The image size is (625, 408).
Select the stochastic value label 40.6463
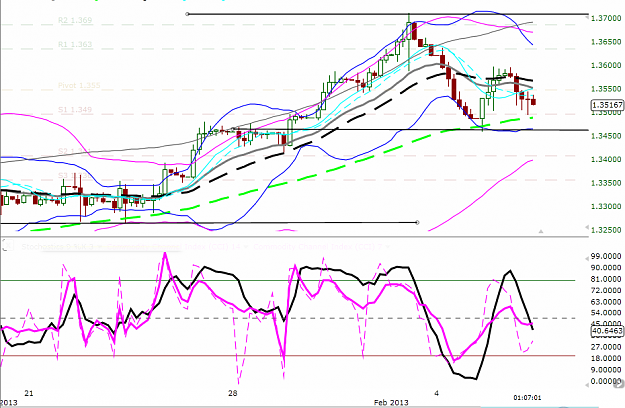point(607,331)
